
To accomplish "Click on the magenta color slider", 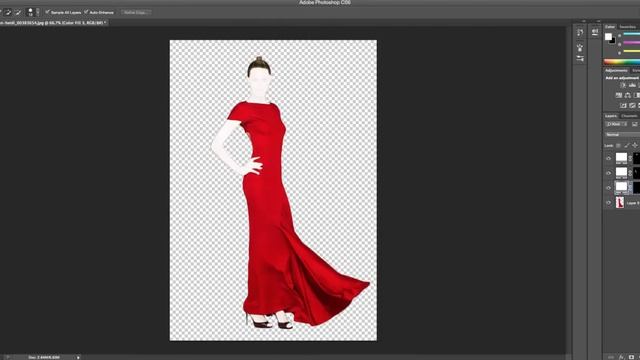I will click(631, 43).
